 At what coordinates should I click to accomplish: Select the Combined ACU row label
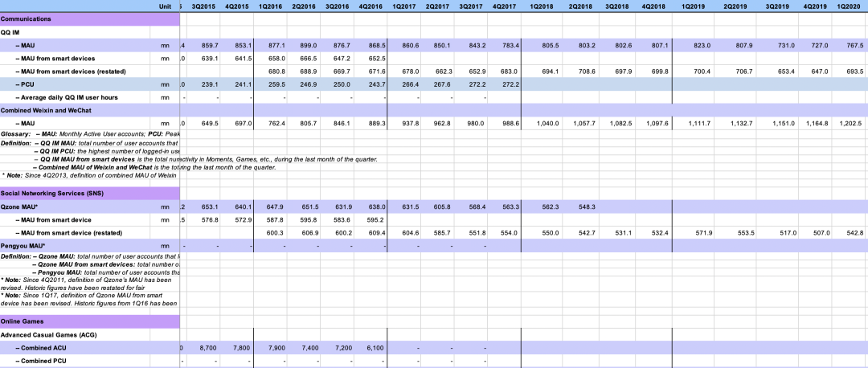[x=40, y=348]
